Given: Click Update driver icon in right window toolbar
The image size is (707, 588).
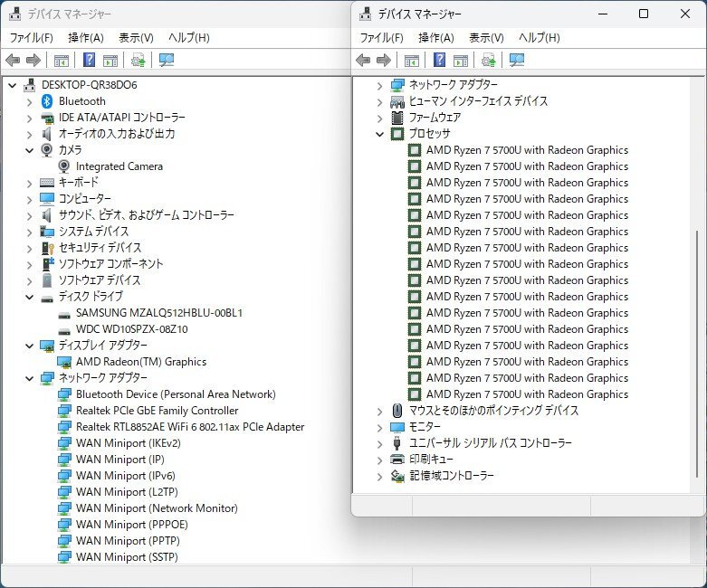Looking at the screenshot, I should click(488, 60).
